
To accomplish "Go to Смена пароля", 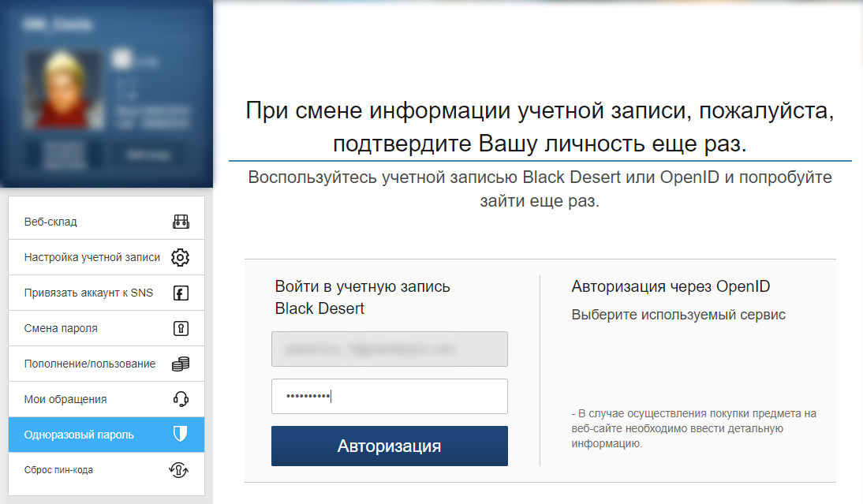I will click(x=106, y=328).
